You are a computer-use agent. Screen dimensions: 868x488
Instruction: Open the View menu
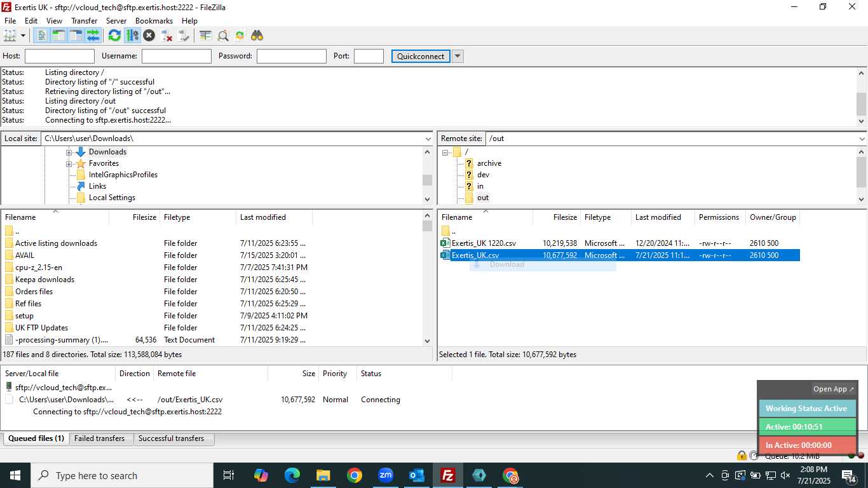pyautogui.click(x=54, y=21)
